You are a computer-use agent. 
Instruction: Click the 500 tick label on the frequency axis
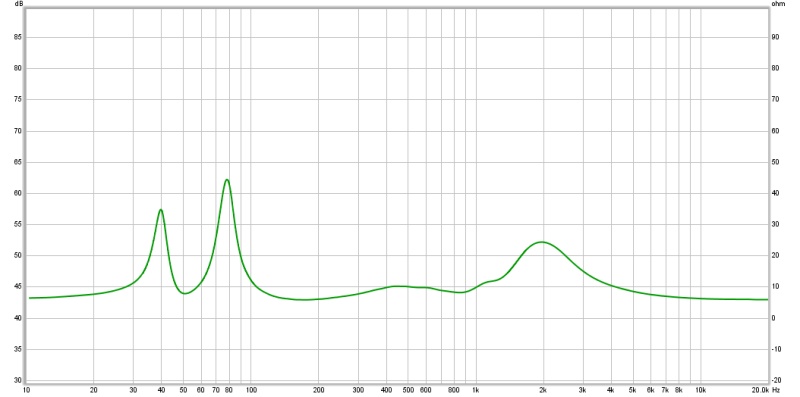(408, 390)
